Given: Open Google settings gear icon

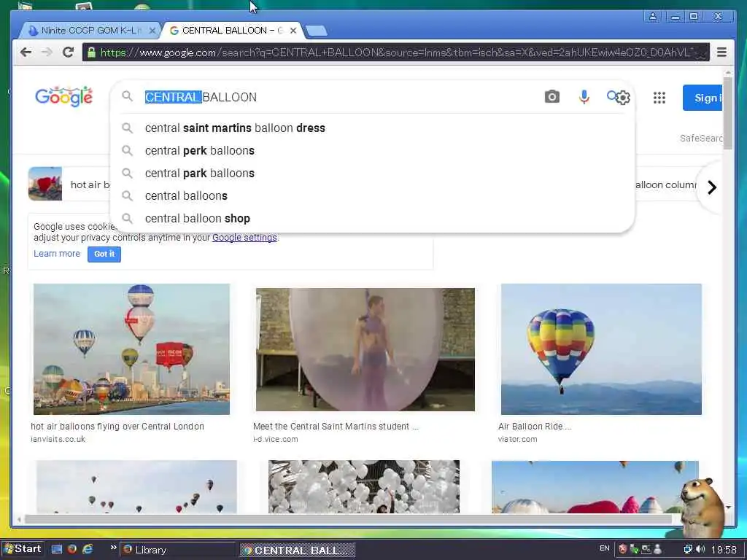Looking at the screenshot, I should 623,98.
